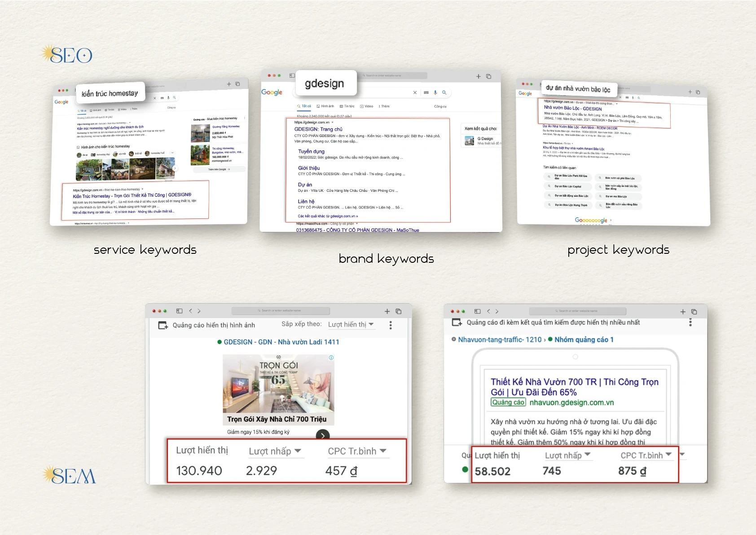
Task: Click the new tab plus in the Bảo Lộc window
Action: tap(690, 92)
